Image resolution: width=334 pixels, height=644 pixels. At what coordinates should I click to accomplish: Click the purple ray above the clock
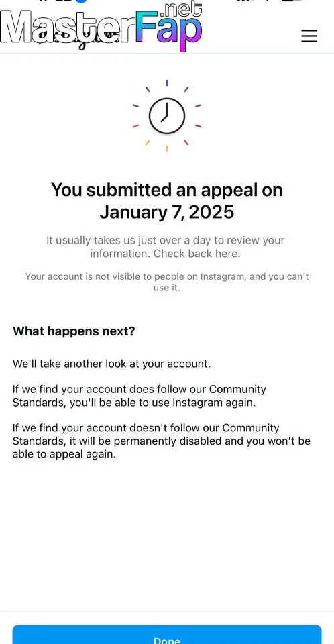coord(167,83)
